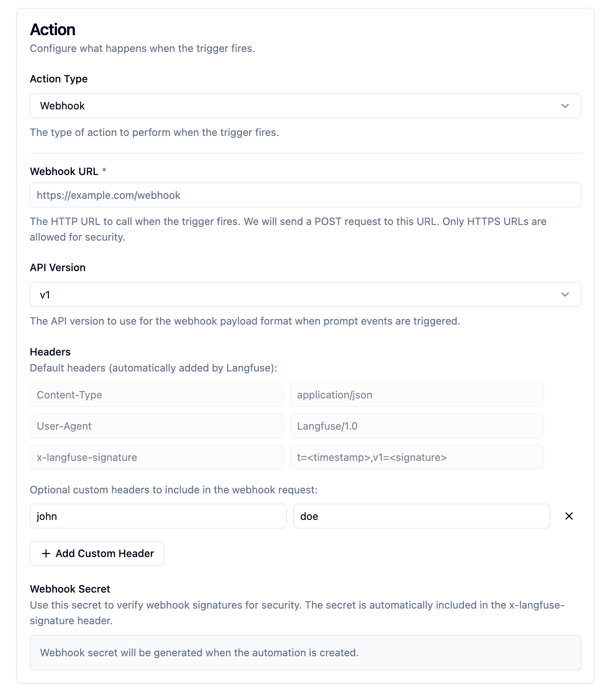
Task: Click the Add Custom Header button
Action: click(97, 554)
